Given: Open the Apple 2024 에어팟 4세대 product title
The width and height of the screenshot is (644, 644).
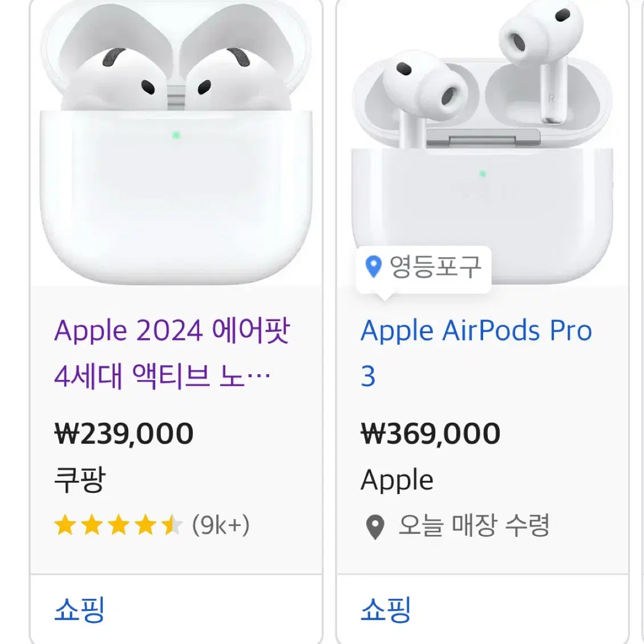Looking at the screenshot, I should (x=171, y=351).
